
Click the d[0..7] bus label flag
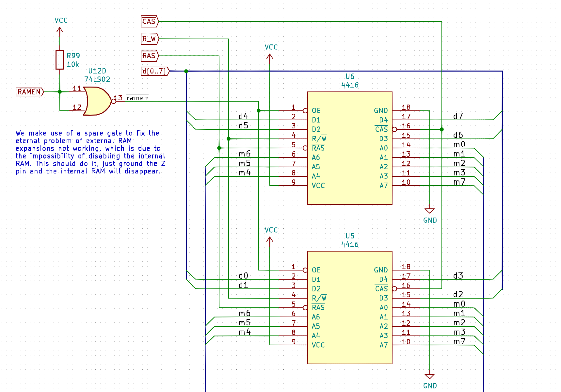point(155,71)
